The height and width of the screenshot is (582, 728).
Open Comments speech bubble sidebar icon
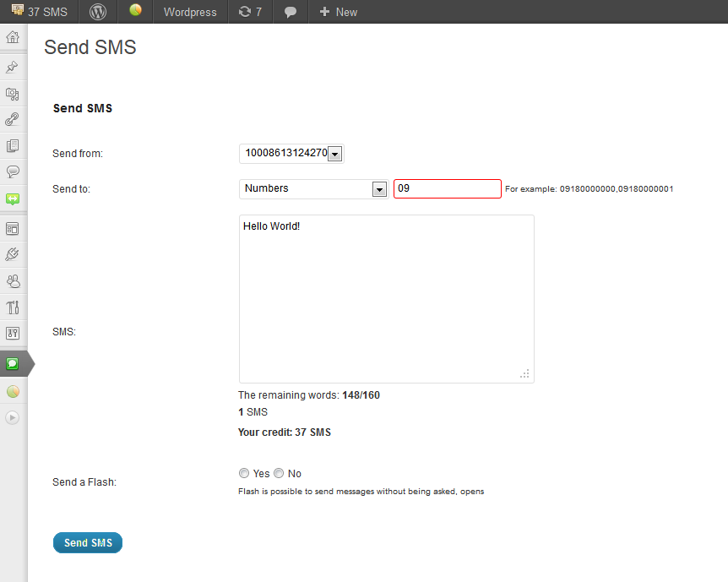(13, 171)
